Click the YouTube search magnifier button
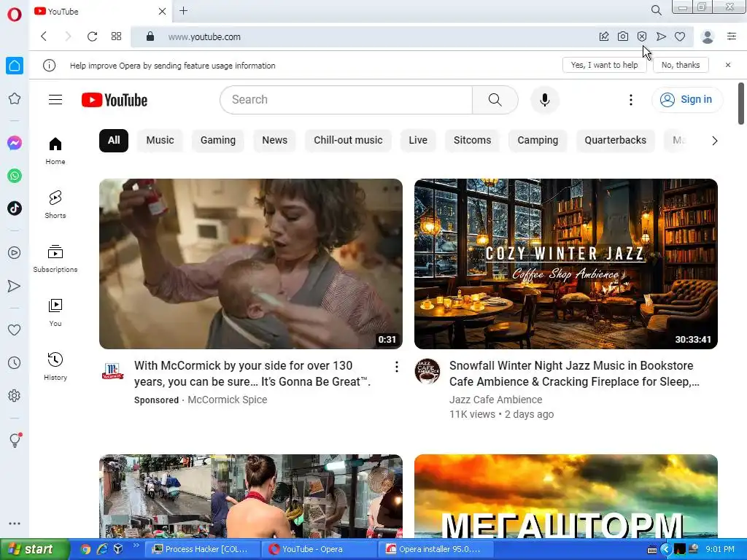Viewport: 747px width, 560px height. point(495,99)
